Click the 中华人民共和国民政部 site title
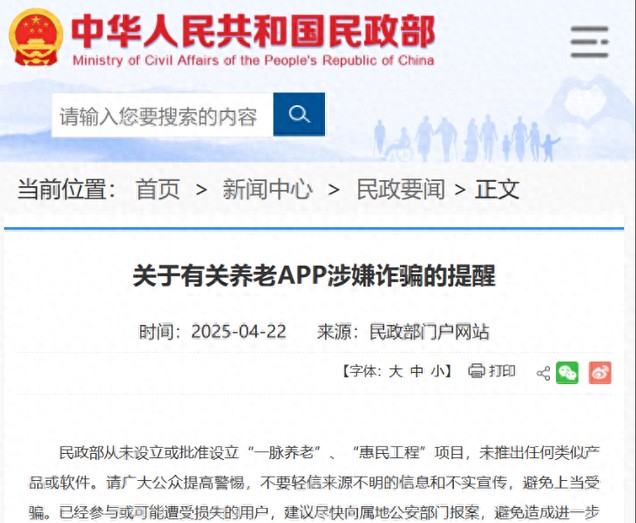Viewport: 636px width, 523px height. coord(253,32)
